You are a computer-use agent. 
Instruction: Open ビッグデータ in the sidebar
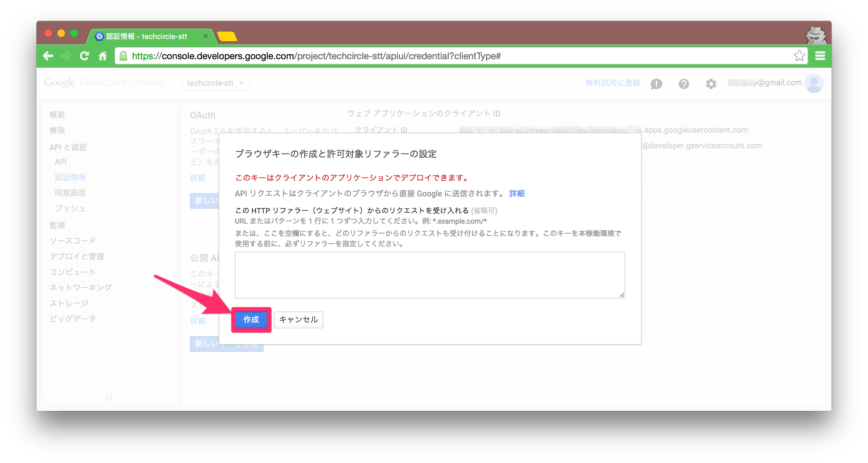click(73, 319)
